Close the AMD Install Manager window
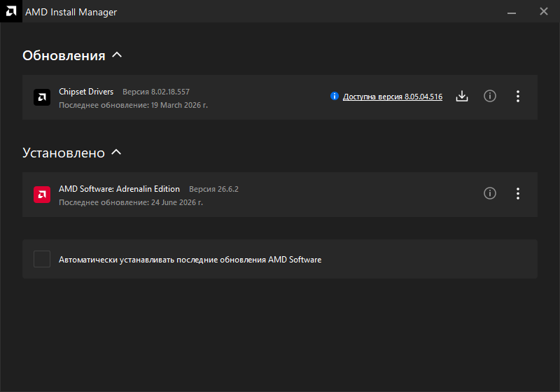 point(544,11)
